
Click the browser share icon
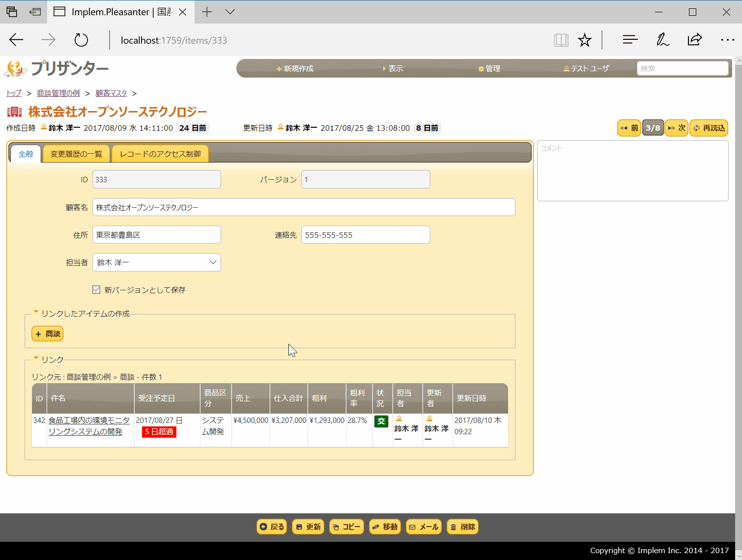tap(694, 40)
